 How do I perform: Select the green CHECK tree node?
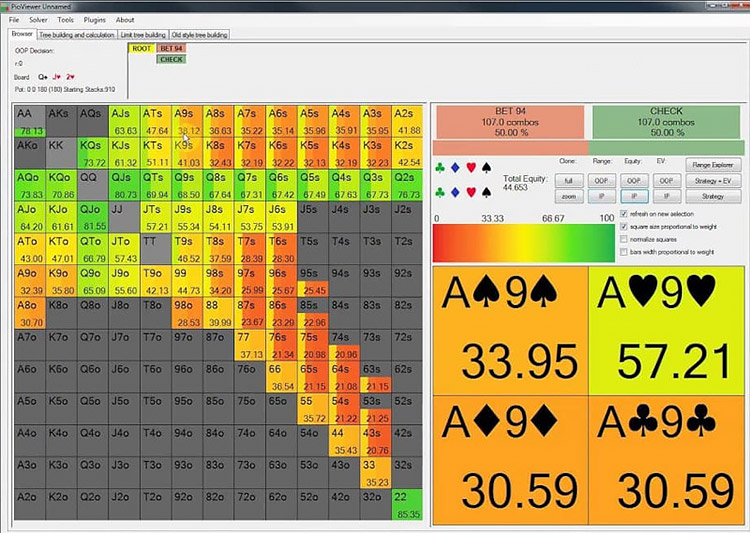pos(171,59)
